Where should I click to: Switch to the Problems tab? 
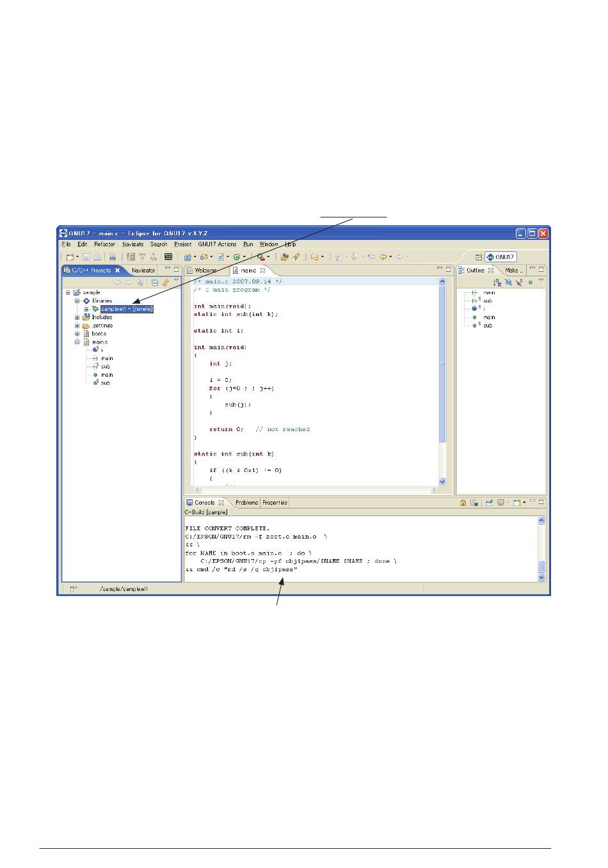point(246,503)
